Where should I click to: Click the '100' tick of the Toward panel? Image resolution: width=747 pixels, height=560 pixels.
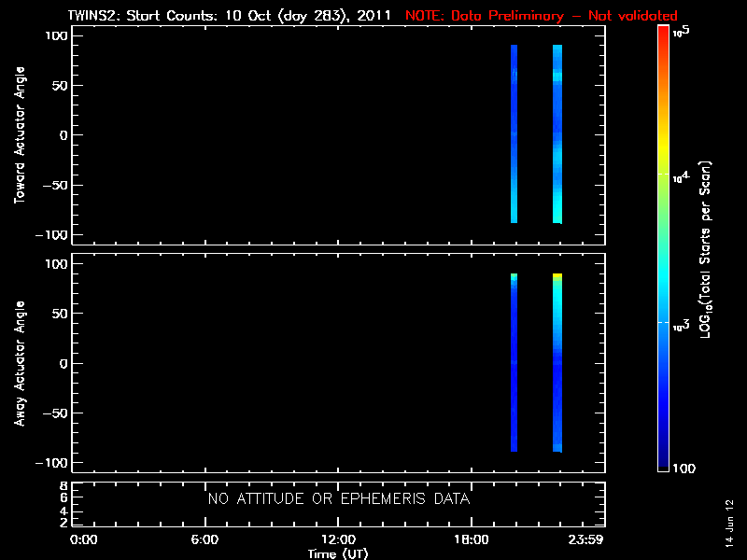(57, 35)
